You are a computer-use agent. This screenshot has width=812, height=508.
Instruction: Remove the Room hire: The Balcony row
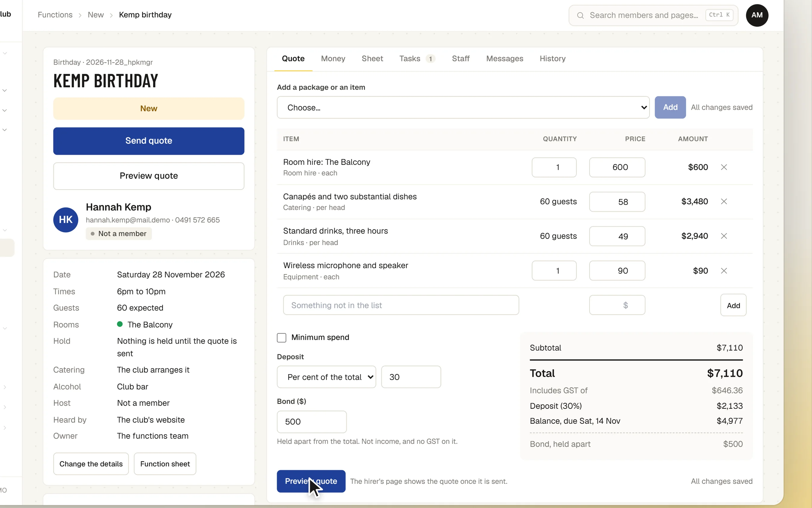coord(724,167)
